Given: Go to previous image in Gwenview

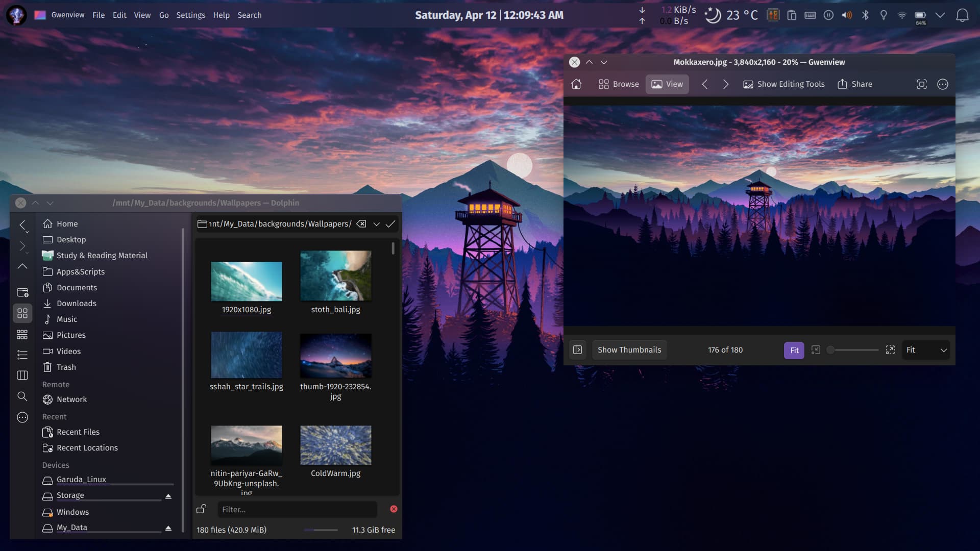Looking at the screenshot, I should click(705, 84).
